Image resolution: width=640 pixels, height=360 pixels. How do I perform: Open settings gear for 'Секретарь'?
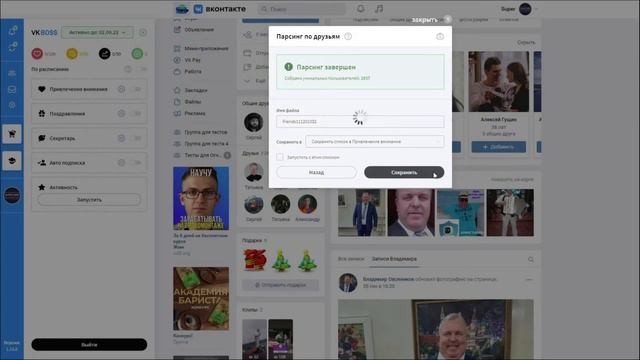tap(121, 138)
